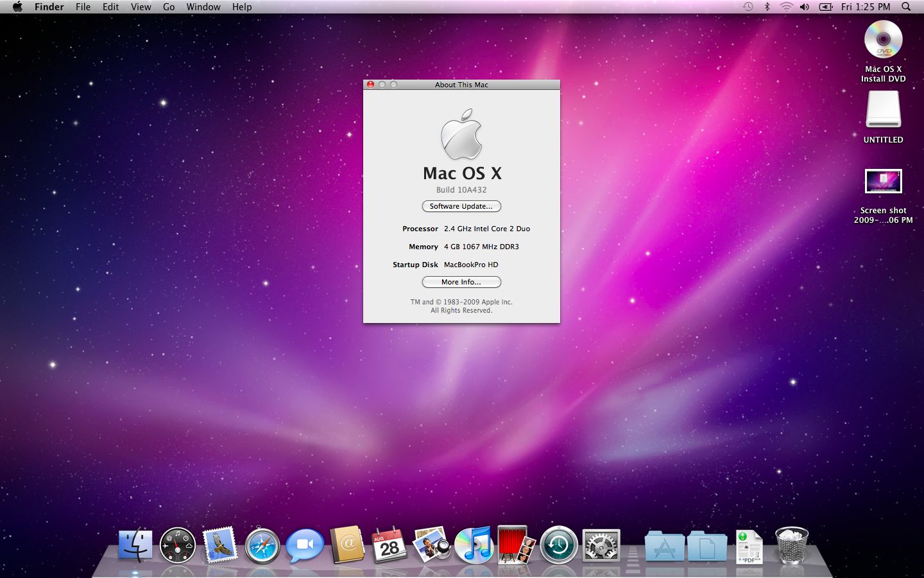Image resolution: width=924 pixels, height=578 pixels.
Task: Click the Bluetooth status icon
Action: point(767,7)
